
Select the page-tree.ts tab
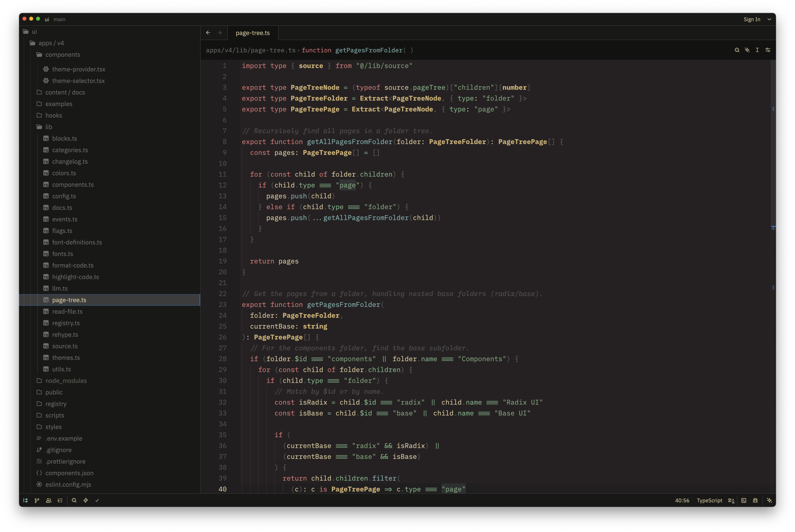point(253,33)
